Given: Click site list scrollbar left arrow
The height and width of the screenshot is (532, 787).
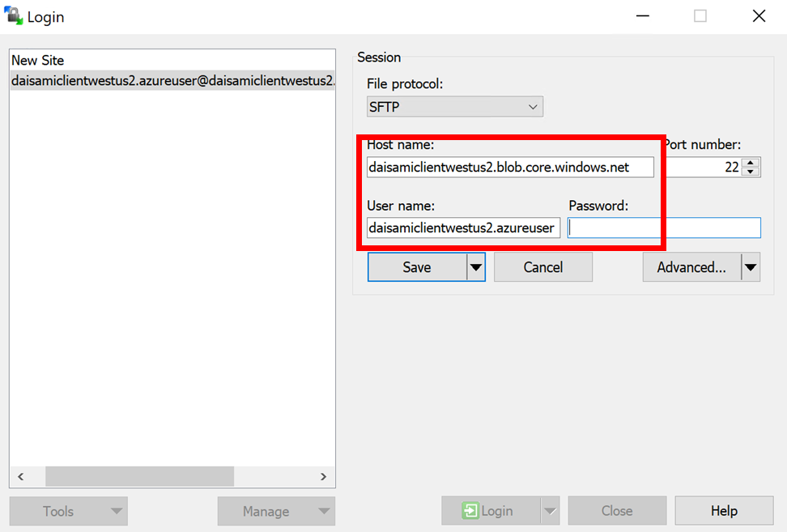Looking at the screenshot, I should 20,476.
